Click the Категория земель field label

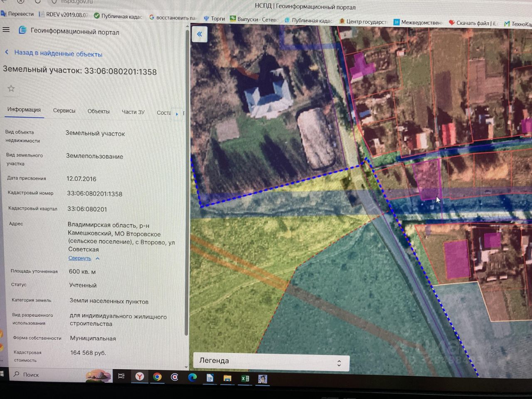click(32, 300)
